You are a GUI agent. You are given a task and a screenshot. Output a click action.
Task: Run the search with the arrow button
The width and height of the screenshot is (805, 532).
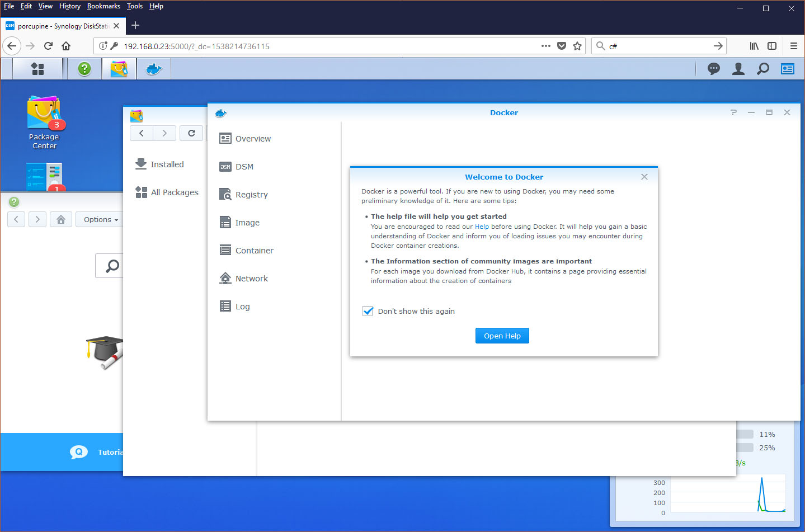click(x=718, y=46)
